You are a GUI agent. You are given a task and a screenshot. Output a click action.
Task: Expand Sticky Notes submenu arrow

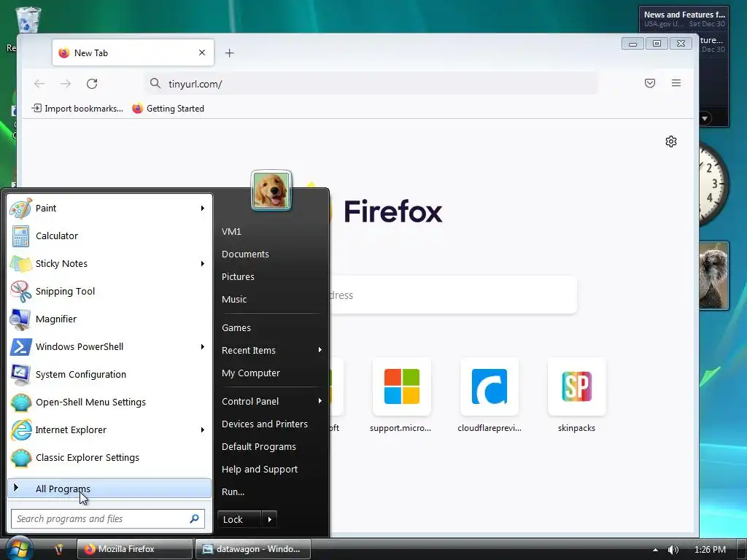[203, 263]
